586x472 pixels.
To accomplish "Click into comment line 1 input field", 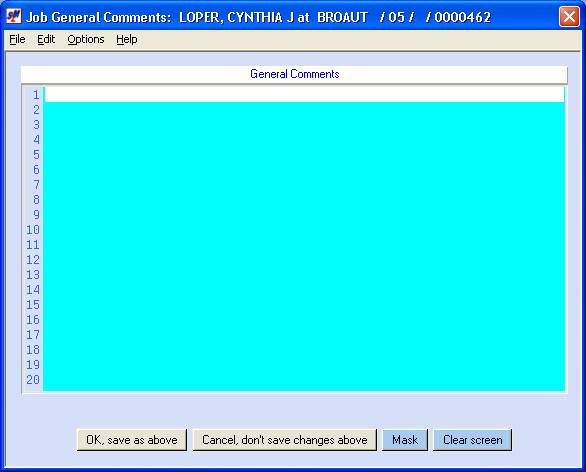I will [x=304, y=95].
